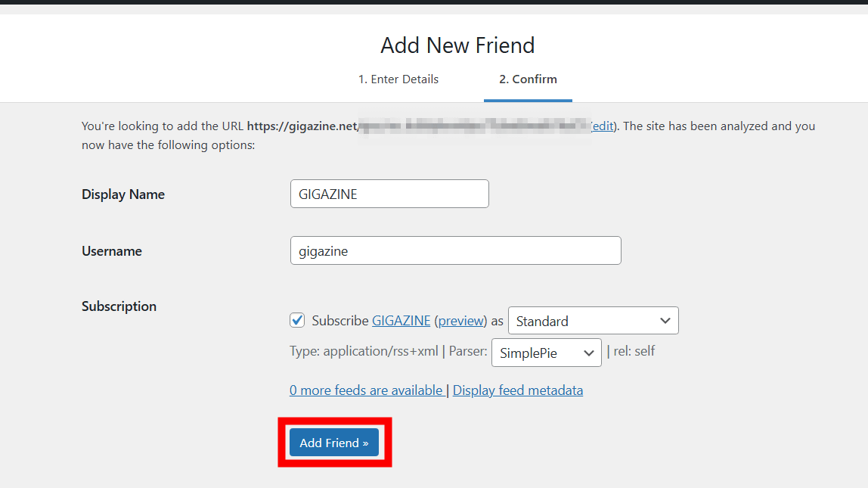Screen dimensions: 868x488
Task: Click the Subscription label
Action: (x=119, y=306)
